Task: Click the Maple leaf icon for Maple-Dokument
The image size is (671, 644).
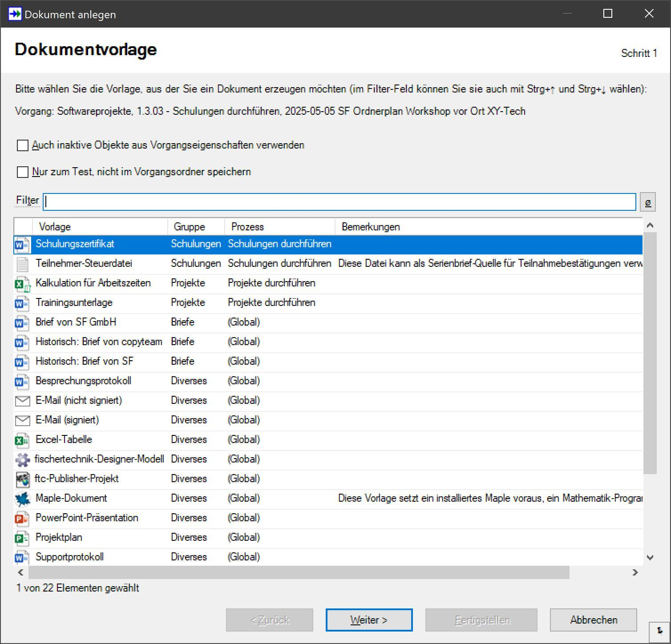Action: coord(22,499)
